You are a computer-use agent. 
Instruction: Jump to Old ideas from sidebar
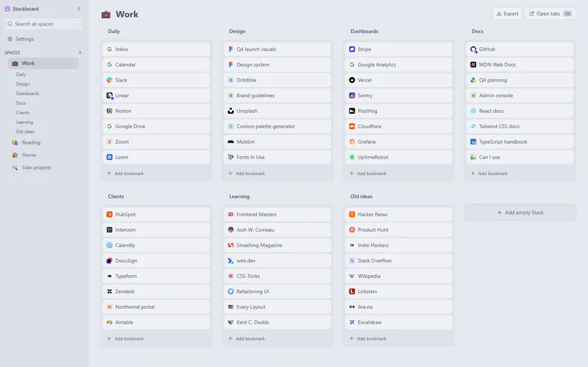point(25,131)
